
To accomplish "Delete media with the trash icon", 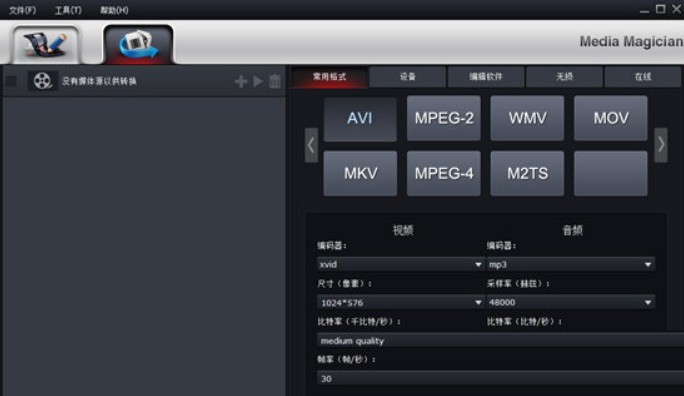I will click(275, 81).
